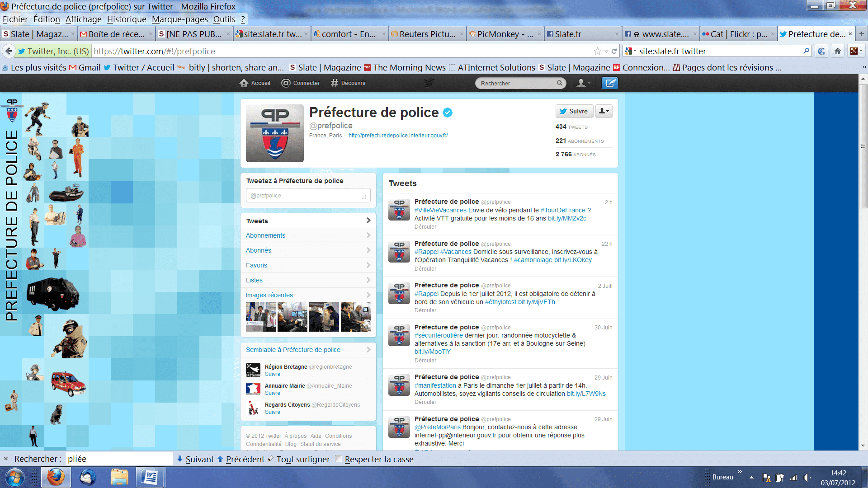Open the Fichier menu
The image size is (868, 488).
(x=15, y=19)
